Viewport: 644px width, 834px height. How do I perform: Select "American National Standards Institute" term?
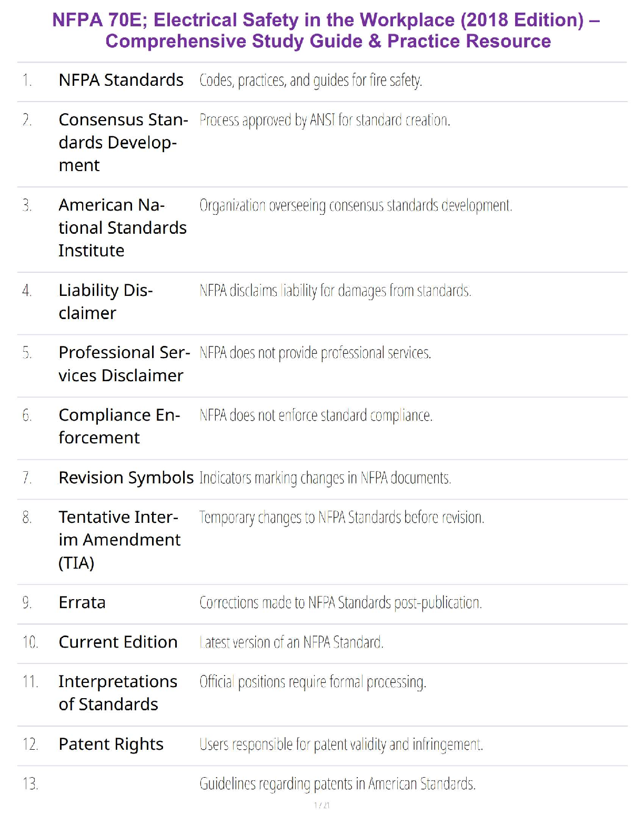pyautogui.click(x=122, y=227)
